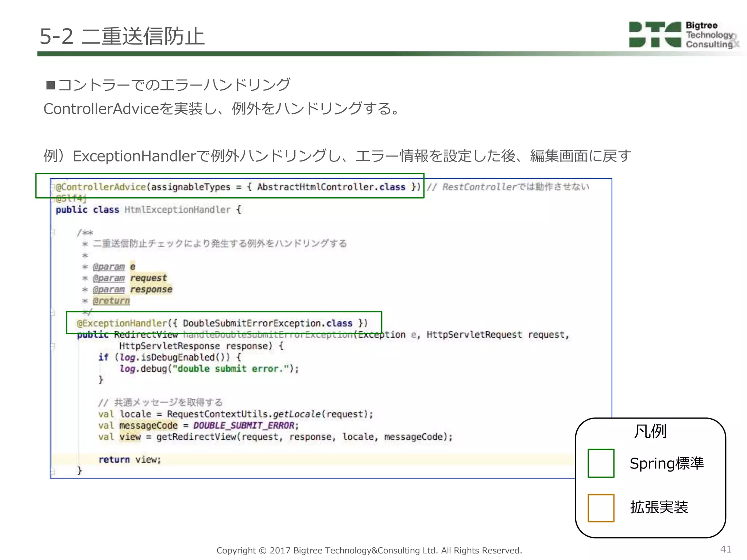Click the legend title 凡例
This screenshot has height=560, width=747.
click(650, 431)
